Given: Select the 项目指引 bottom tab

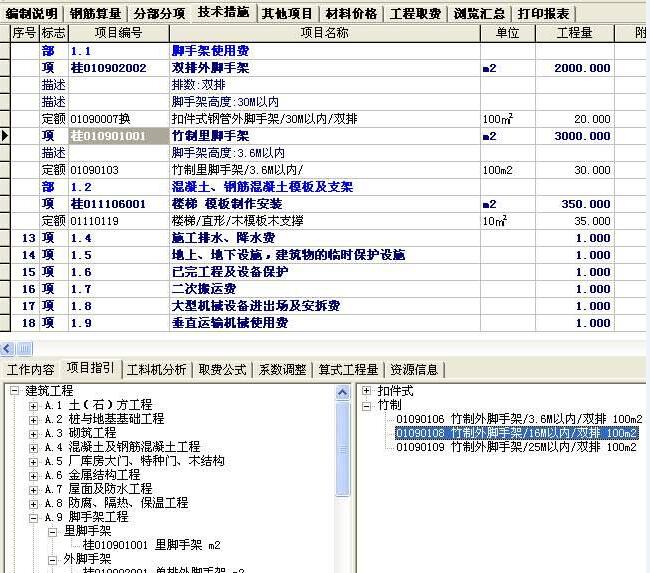Looking at the screenshot, I should click(90, 368).
